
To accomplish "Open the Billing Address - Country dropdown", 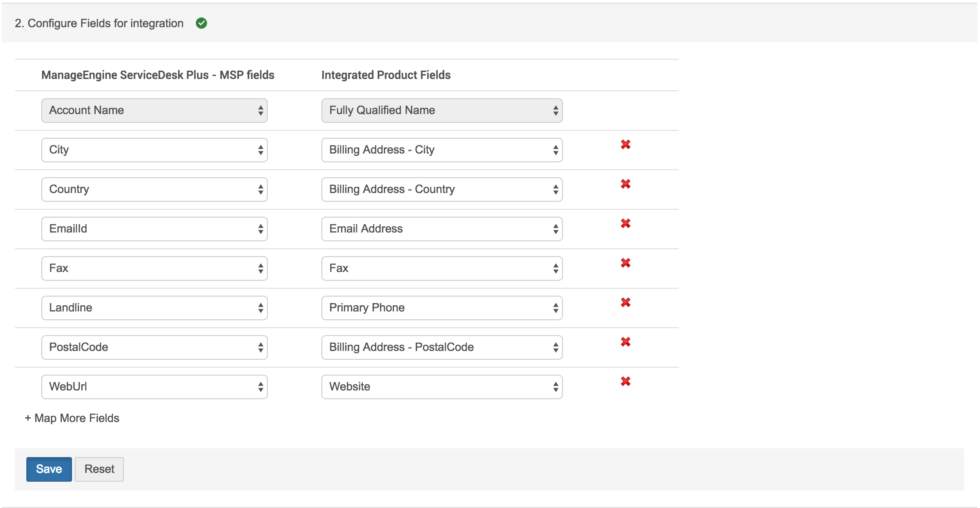I will click(442, 190).
